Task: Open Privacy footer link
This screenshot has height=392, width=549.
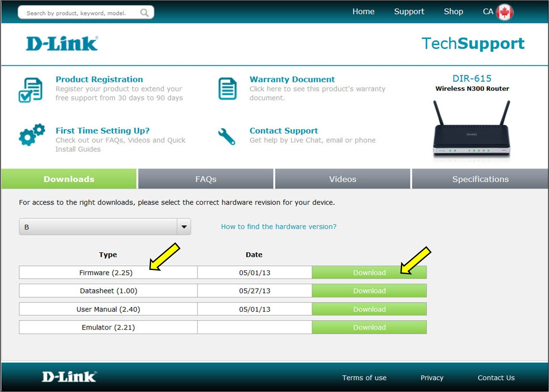Action: (432, 378)
